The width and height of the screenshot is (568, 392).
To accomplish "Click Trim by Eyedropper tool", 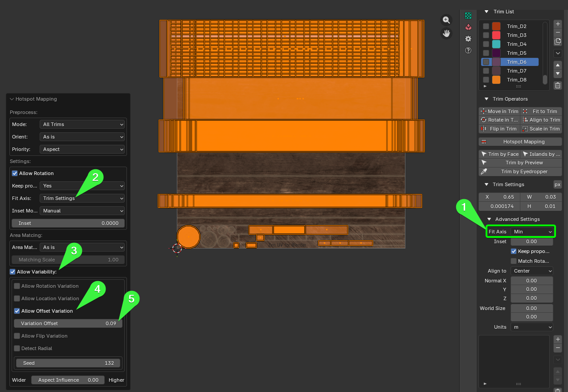I will 520,171.
